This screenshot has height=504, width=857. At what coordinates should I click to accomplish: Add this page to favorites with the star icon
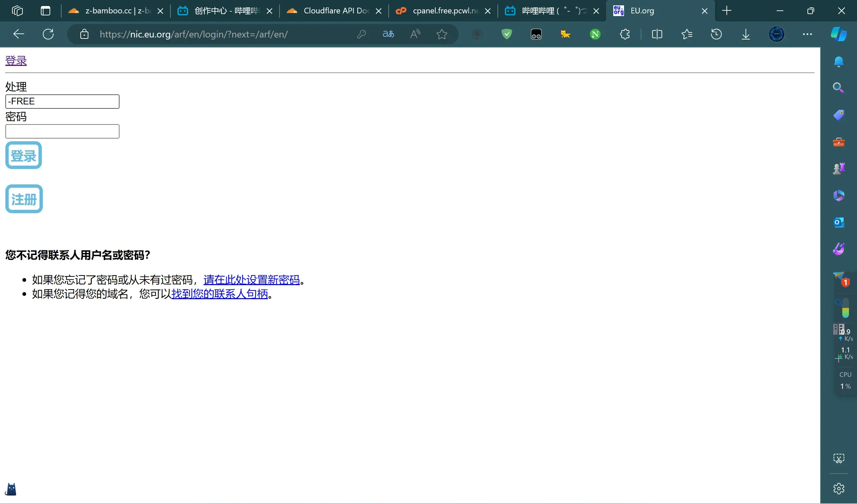(x=442, y=34)
